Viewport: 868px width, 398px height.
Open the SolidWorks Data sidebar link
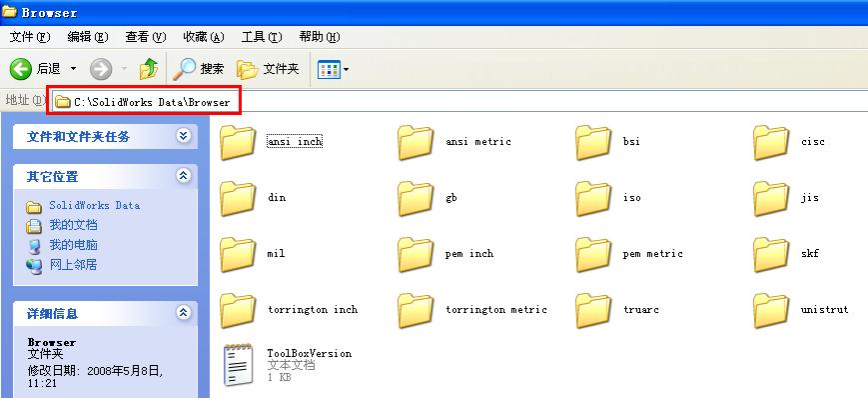tap(94, 205)
